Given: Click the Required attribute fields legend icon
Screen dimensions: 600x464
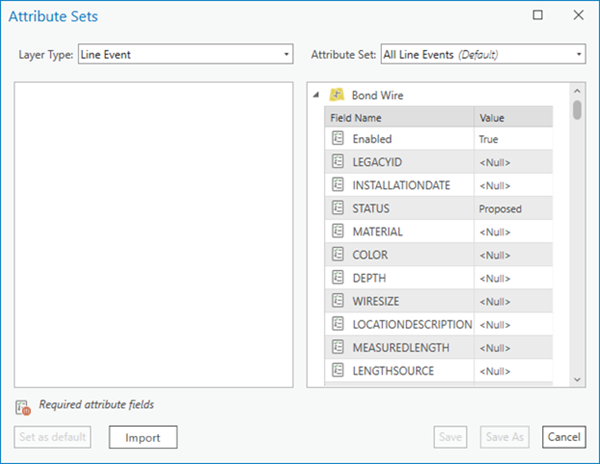Looking at the screenshot, I should click(x=24, y=407).
